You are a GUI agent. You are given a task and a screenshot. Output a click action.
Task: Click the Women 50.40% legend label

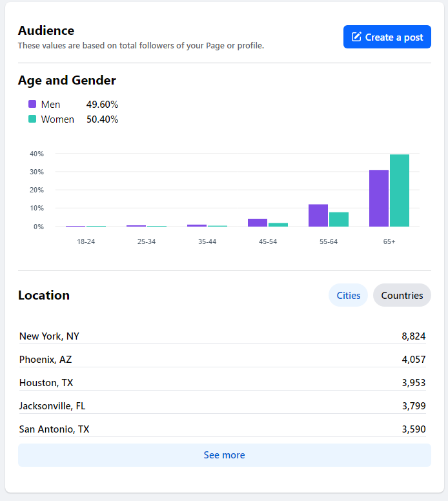[57, 119]
